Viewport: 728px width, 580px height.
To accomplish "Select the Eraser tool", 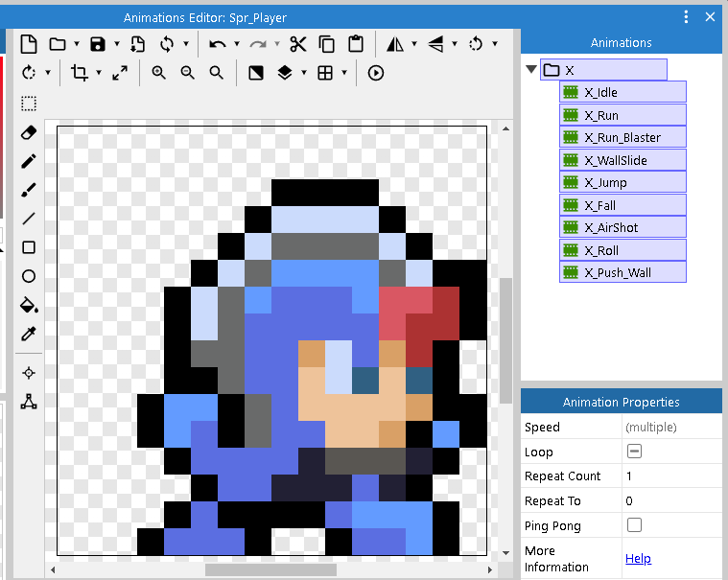I will pos(29,132).
